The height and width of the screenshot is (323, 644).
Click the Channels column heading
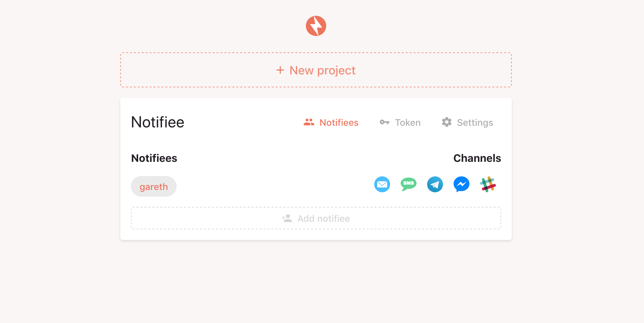coord(477,158)
